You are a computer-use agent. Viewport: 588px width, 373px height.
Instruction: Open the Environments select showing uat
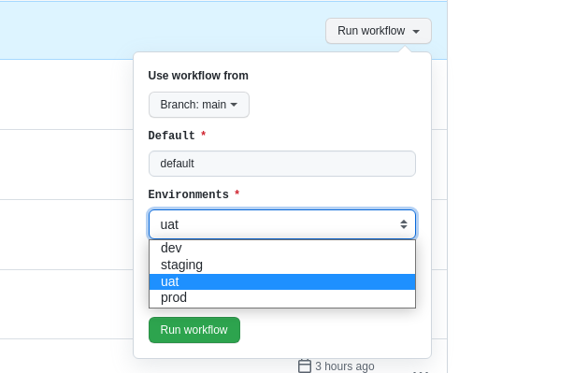282,224
